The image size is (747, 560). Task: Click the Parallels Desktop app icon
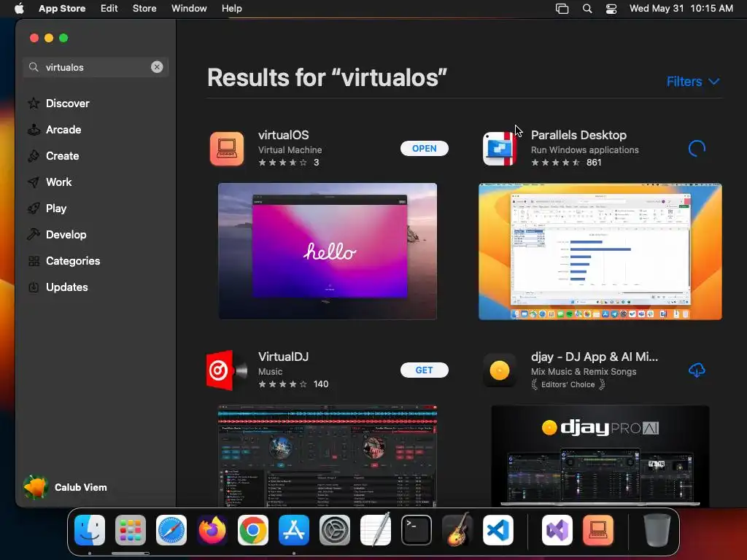tap(499, 149)
